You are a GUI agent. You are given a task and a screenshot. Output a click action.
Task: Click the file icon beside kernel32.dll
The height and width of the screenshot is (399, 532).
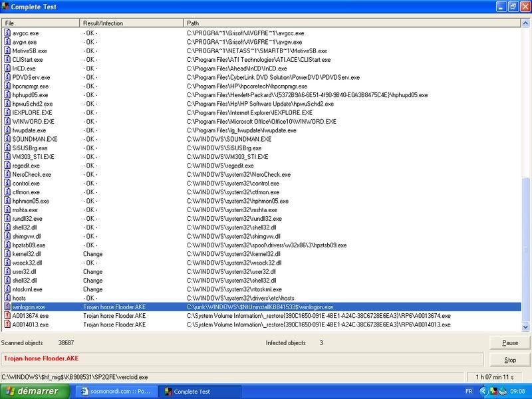tap(7, 254)
